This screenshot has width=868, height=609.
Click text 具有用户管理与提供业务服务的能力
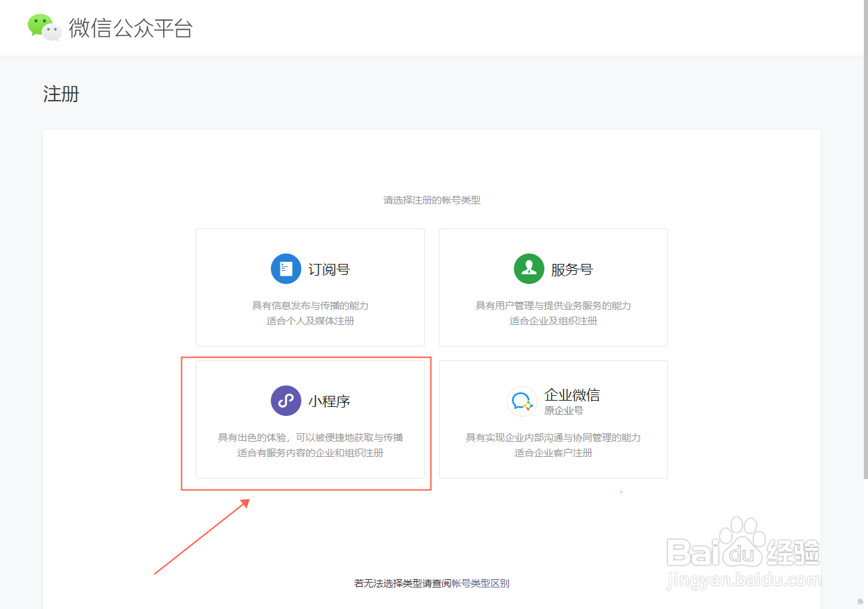(x=553, y=306)
